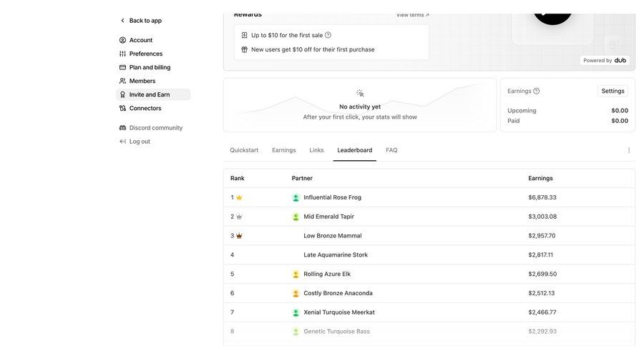Screen dimensions: 644x346
Task: Click avatar of Rolling Azure Elk
Action: click(x=296, y=275)
